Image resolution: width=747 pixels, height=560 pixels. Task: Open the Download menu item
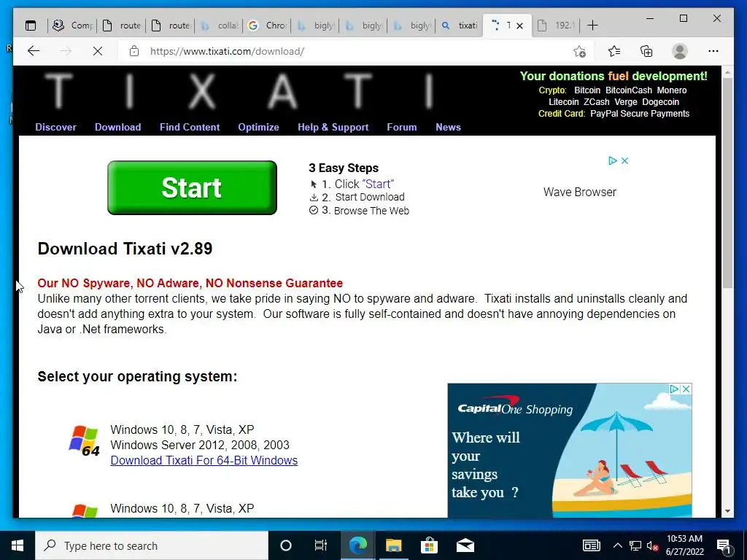coord(117,127)
